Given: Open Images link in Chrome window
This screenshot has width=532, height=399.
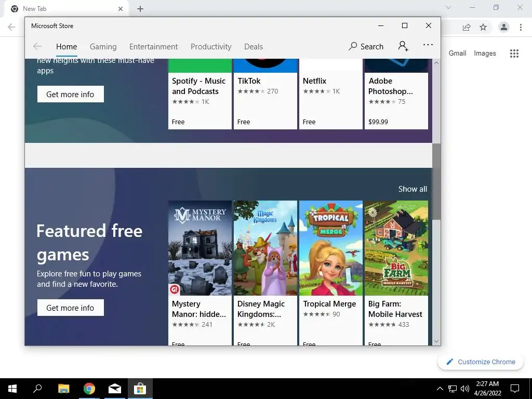Looking at the screenshot, I should pos(485,54).
